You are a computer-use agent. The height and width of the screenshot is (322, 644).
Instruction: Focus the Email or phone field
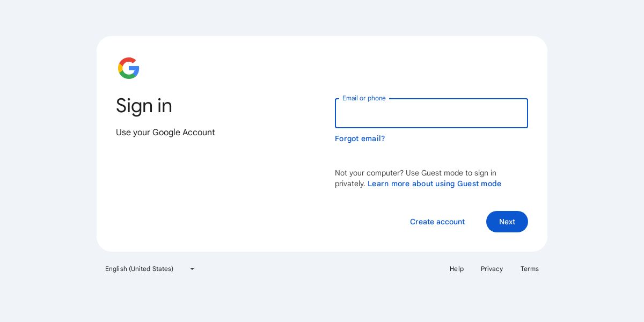click(431, 114)
